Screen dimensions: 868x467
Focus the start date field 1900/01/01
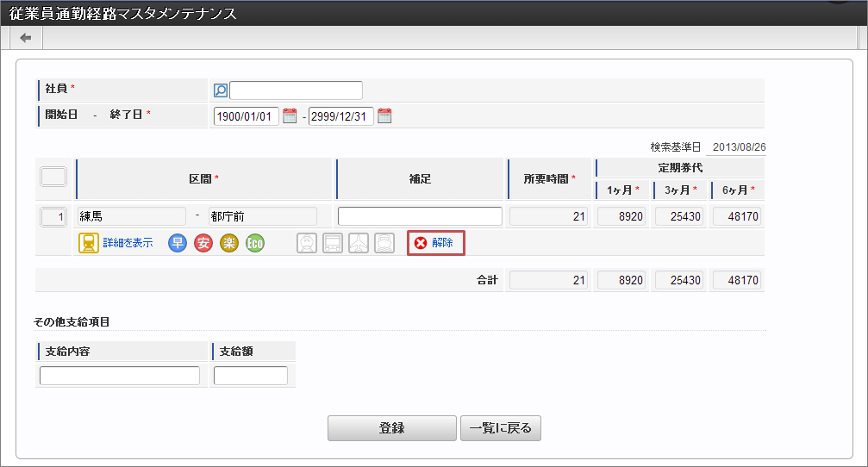click(x=247, y=116)
